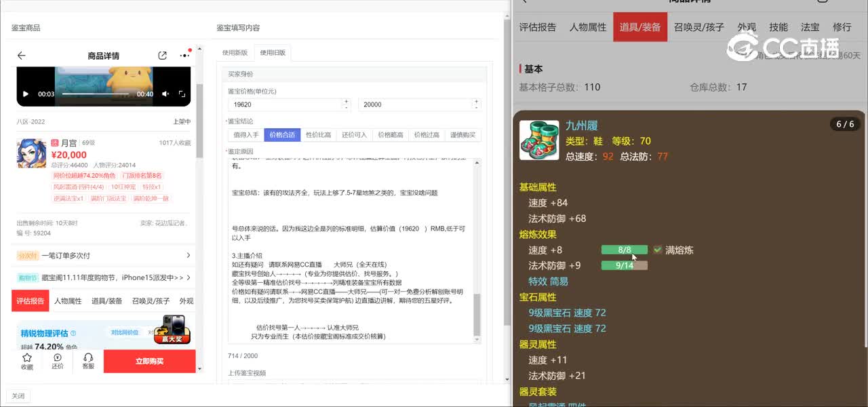Click the 关闭 button at bottom left

coord(18,396)
